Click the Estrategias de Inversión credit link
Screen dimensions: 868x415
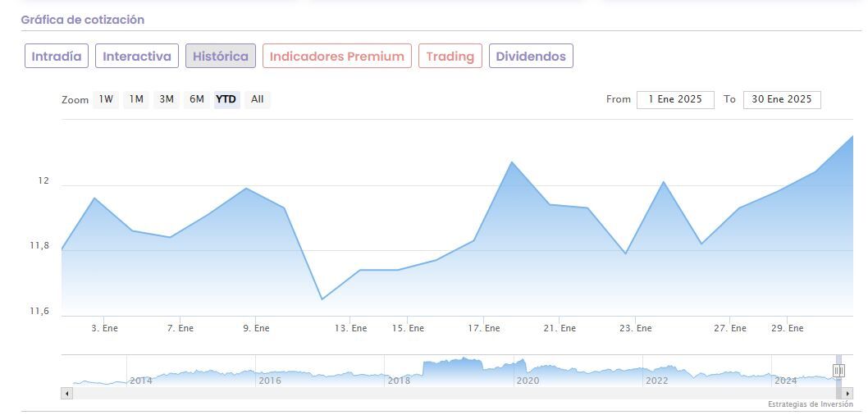[x=810, y=404]
